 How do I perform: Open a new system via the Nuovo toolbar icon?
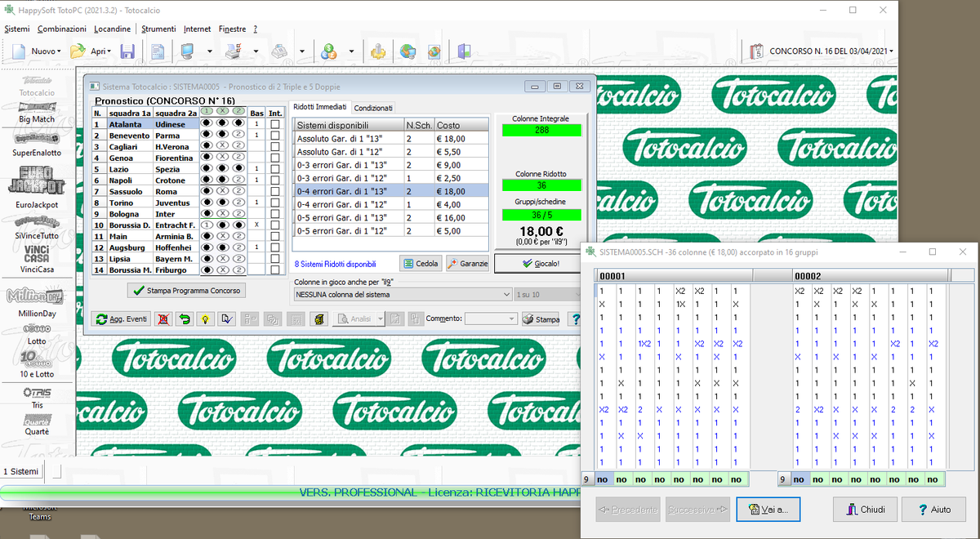click(x=19, y=50)
